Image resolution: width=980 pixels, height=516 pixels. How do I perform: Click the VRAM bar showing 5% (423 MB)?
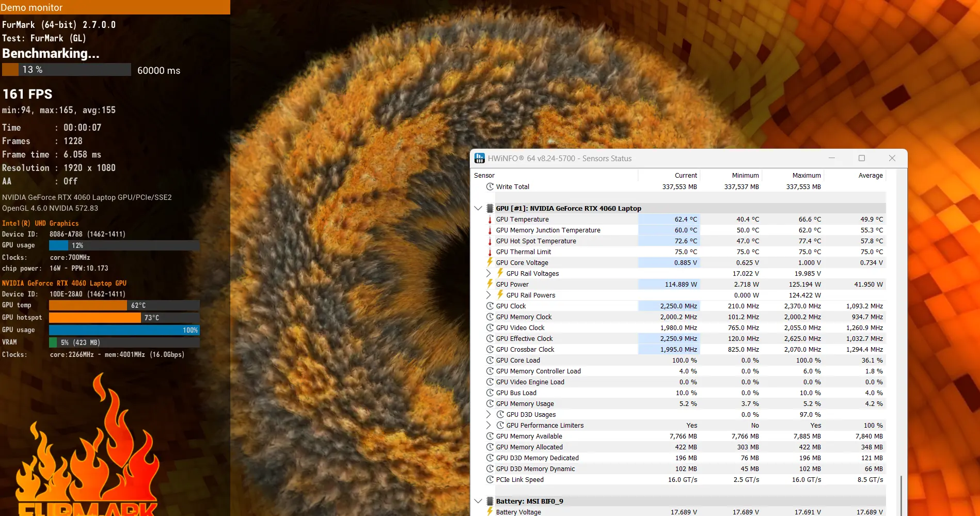click(124, 342)
